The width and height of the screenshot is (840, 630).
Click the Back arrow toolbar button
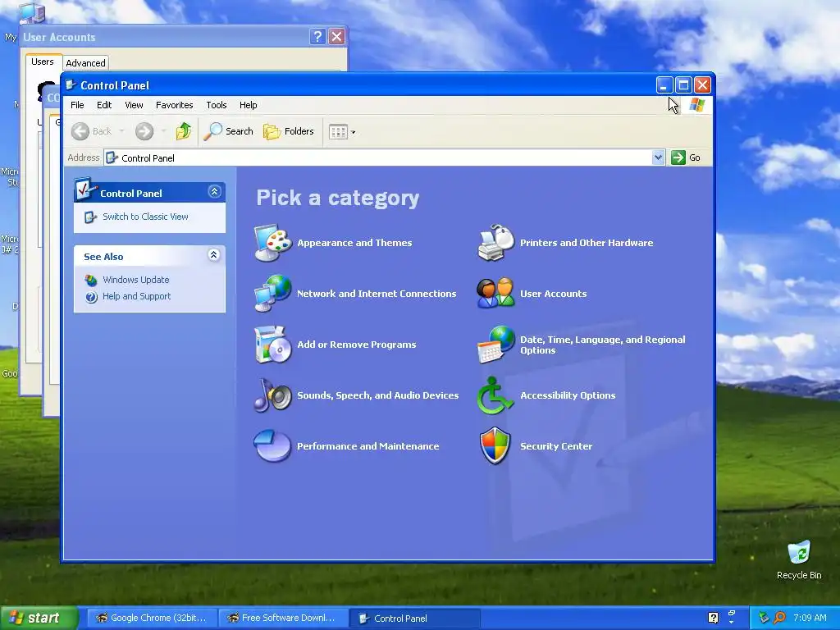[x=92, y=131]
